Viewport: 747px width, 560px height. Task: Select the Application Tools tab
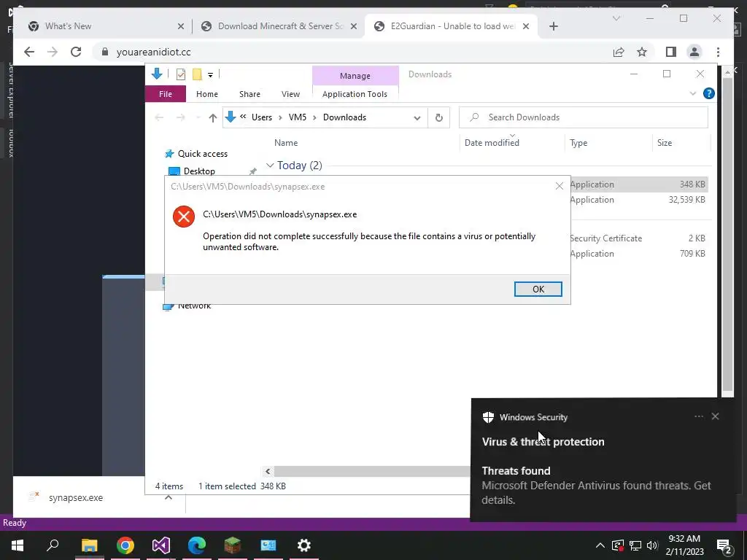(x=355, y=94)
